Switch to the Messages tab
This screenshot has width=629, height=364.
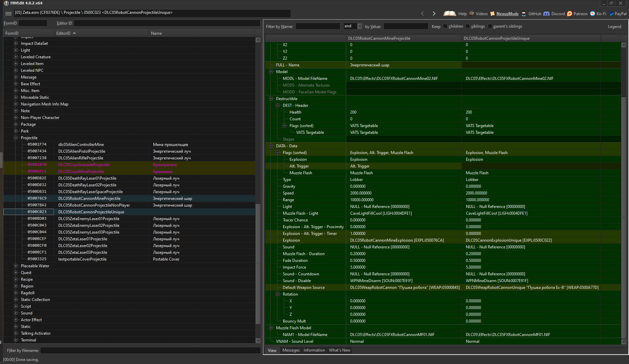291,350
